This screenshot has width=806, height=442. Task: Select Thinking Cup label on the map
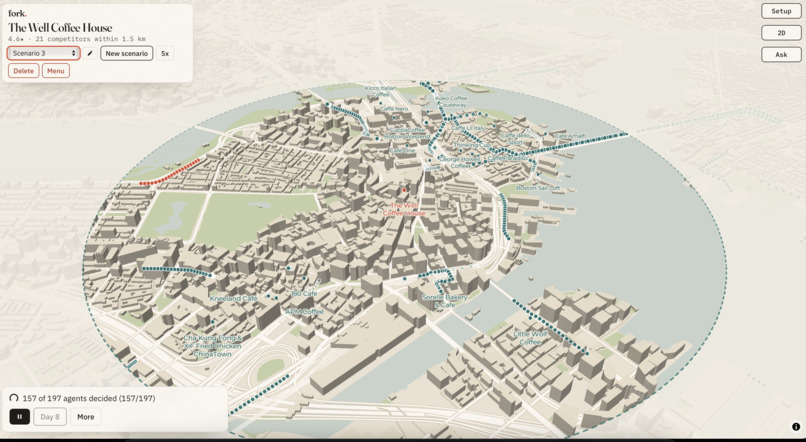(472, 145)
